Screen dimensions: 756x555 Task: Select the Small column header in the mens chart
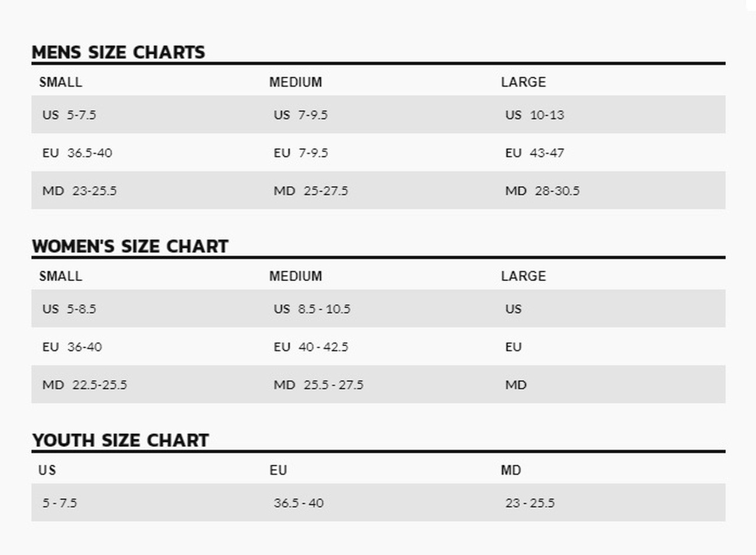(60, 82)
